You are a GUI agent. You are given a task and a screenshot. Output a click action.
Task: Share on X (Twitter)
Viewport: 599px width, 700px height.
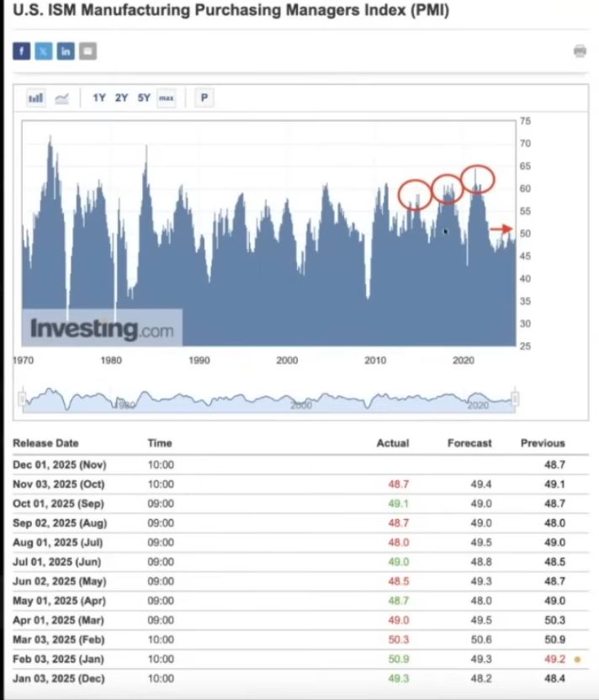44,51
